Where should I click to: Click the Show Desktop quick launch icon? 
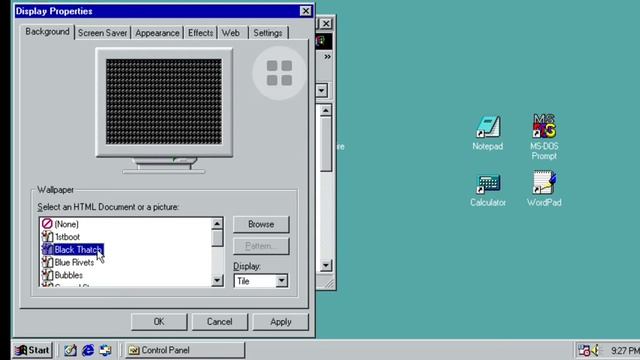click(70, 350)
